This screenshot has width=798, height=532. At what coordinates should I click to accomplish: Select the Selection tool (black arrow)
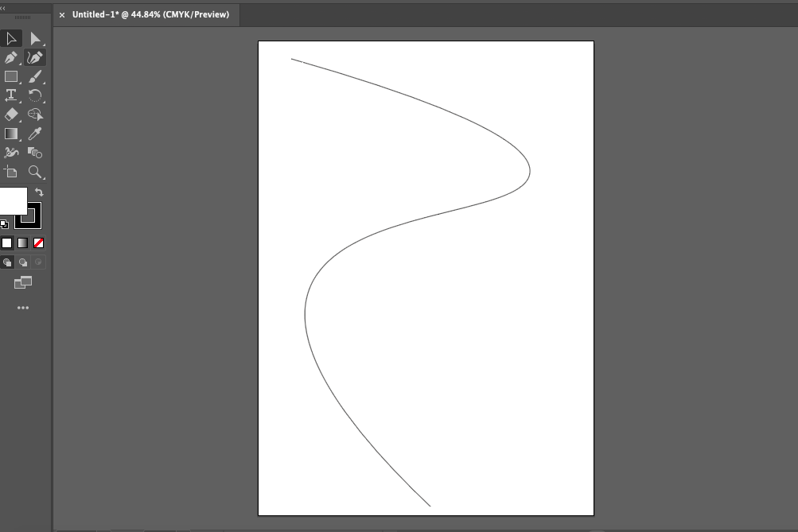coord(10,39)
